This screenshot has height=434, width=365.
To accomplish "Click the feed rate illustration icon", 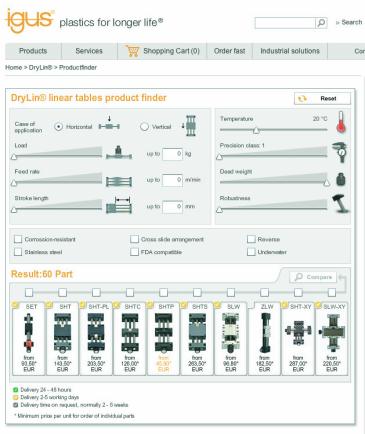I will 119,182.
